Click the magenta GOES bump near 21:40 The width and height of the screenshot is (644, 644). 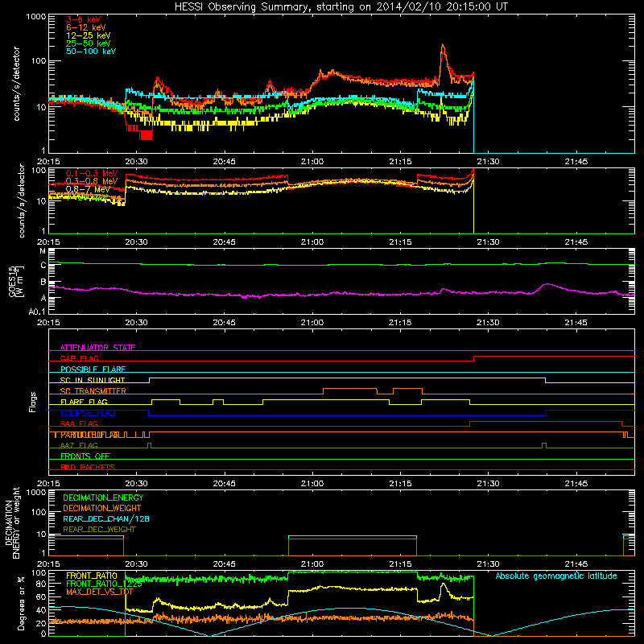pos(547,284)
